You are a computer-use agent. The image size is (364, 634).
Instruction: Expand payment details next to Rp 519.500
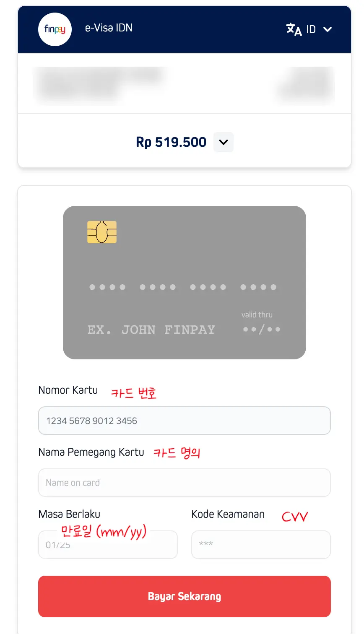224,142
